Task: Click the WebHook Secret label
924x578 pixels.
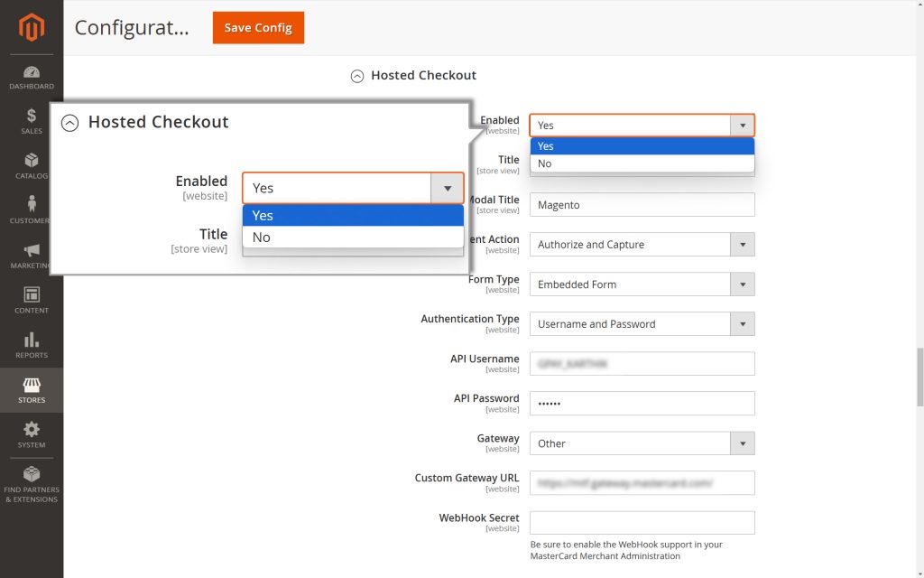Action: point(479,517)
